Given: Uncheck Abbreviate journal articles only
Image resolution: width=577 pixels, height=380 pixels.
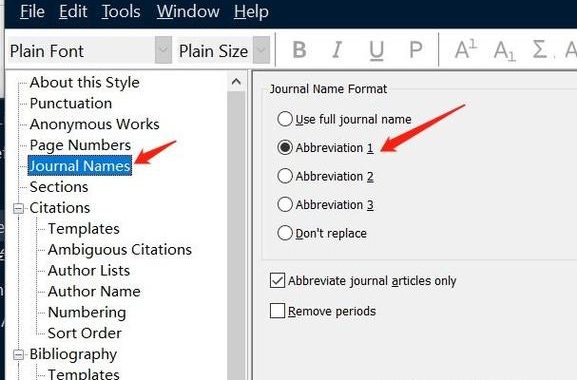Looking at the screenshot, I should tap(277, 280).
